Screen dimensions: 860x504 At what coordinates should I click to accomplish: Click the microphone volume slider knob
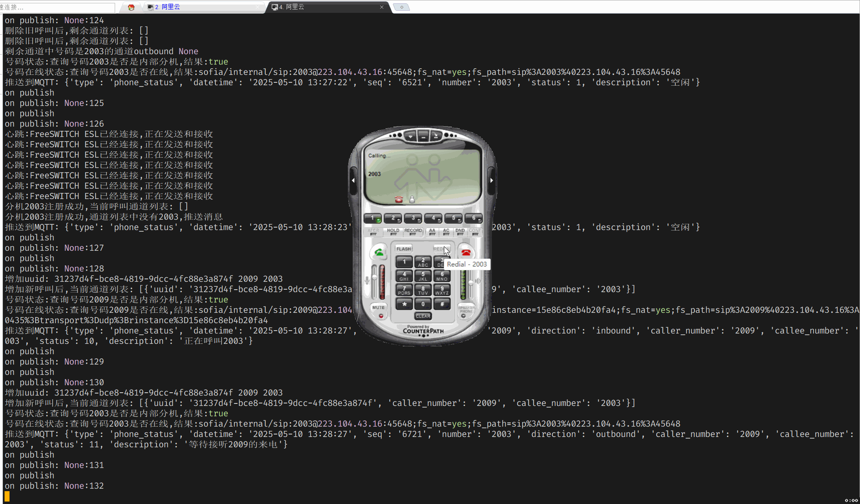click(x=374, y=276)
